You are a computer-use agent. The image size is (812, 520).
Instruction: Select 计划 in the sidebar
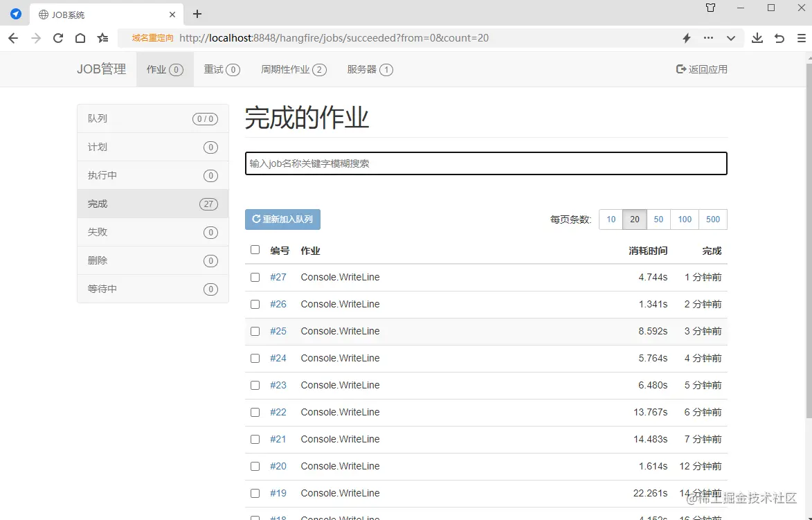(x=153, y=147)
